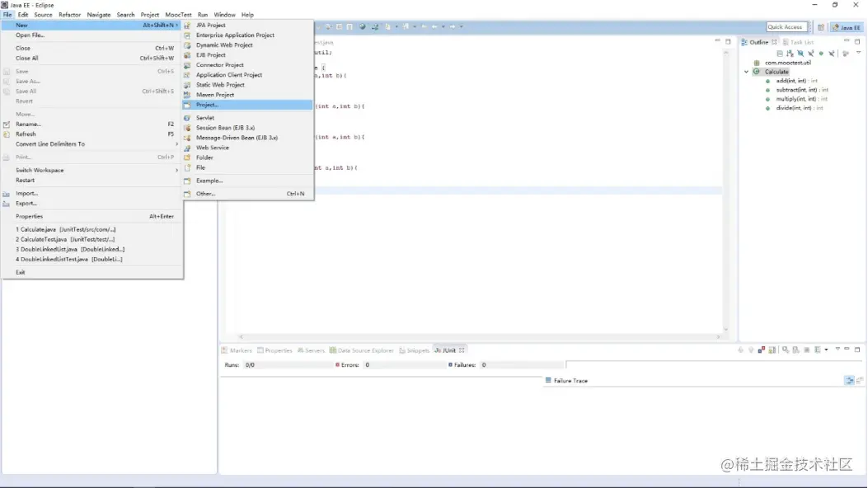Choose JPA Project from New submenu
Screen dimensions: 868x488
pyautogui.click(x=248, y=26)
